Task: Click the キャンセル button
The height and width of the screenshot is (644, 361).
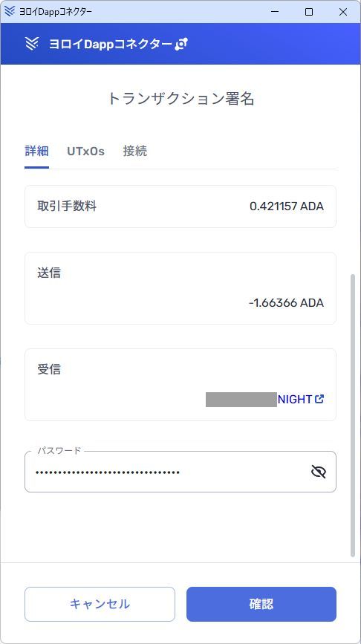Action: 100,604
